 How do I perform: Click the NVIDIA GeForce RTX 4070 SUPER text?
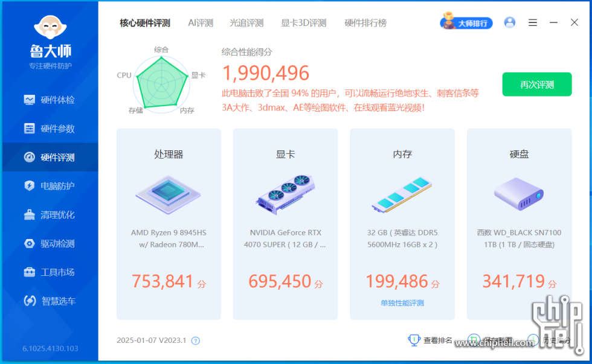(285, 239)
